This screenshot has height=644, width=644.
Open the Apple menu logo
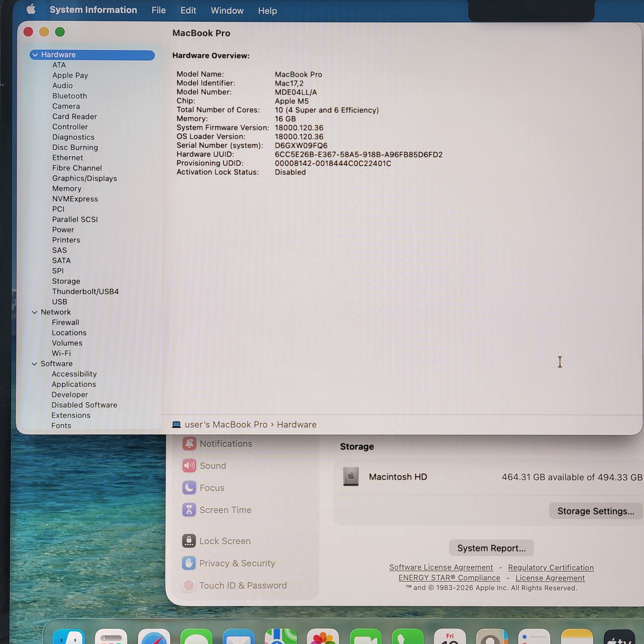coord(31,9)
